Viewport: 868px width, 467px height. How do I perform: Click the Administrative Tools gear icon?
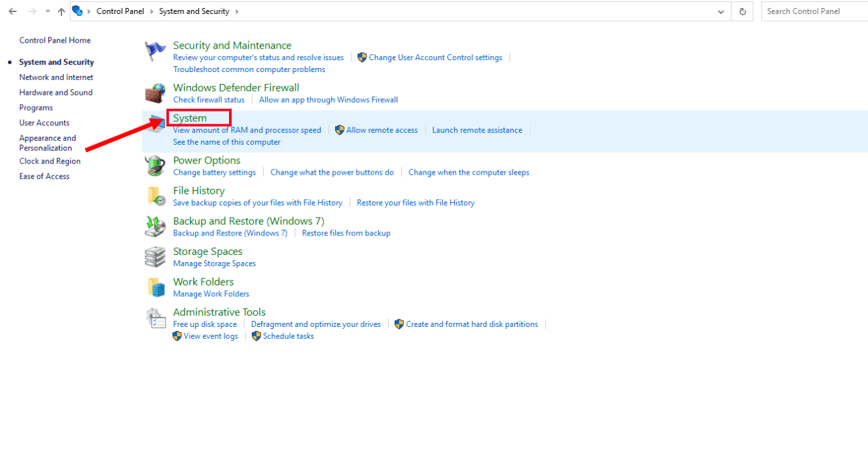(x=156, y=318)
